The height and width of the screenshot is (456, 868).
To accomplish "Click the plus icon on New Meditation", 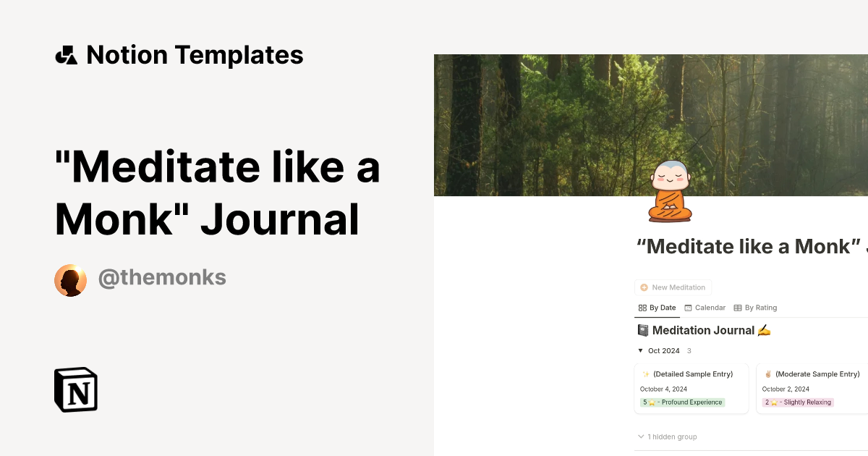I will (643, 287).
